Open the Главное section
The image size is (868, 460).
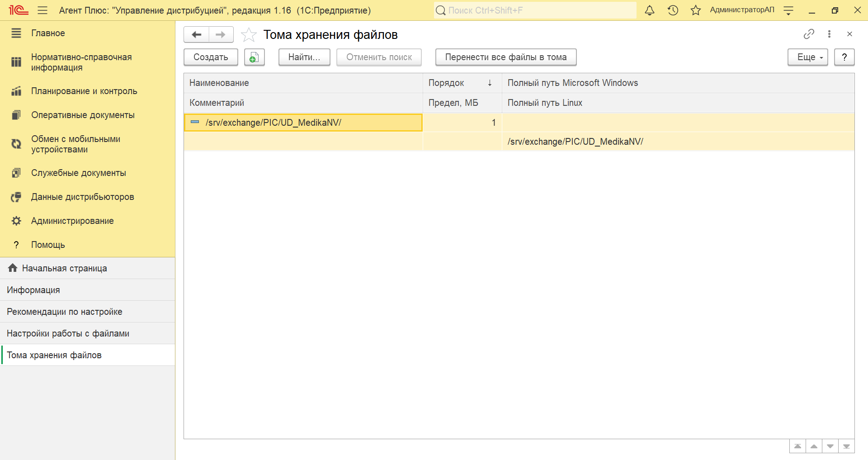coord(87,33)
